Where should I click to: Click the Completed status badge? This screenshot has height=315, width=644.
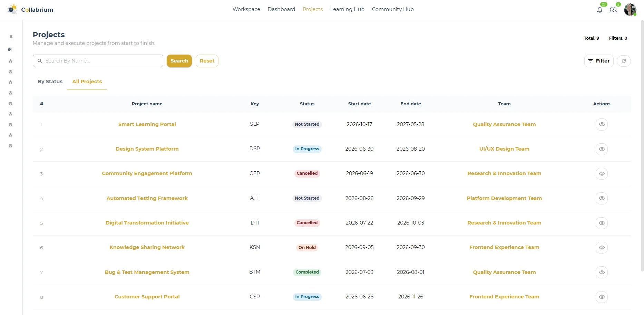click(x=307, y=272)
